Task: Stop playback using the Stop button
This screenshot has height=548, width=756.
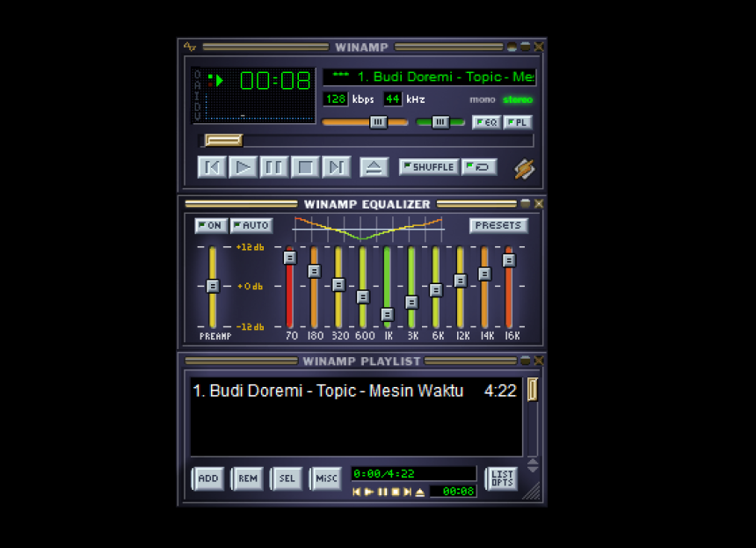Action: (x=304, y=167)
